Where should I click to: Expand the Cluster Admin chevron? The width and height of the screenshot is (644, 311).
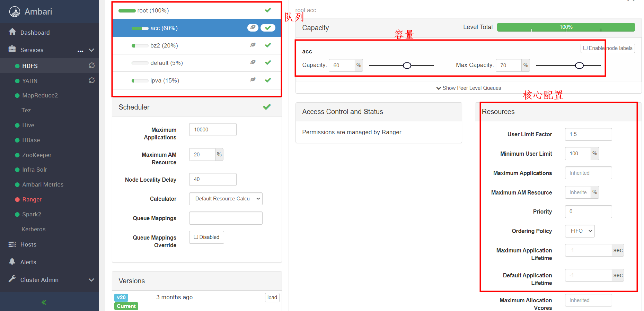pos(91,280)
